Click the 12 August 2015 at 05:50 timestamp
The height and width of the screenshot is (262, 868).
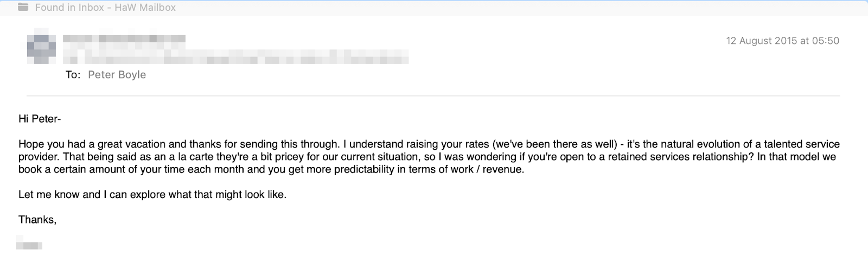[783, 41]
